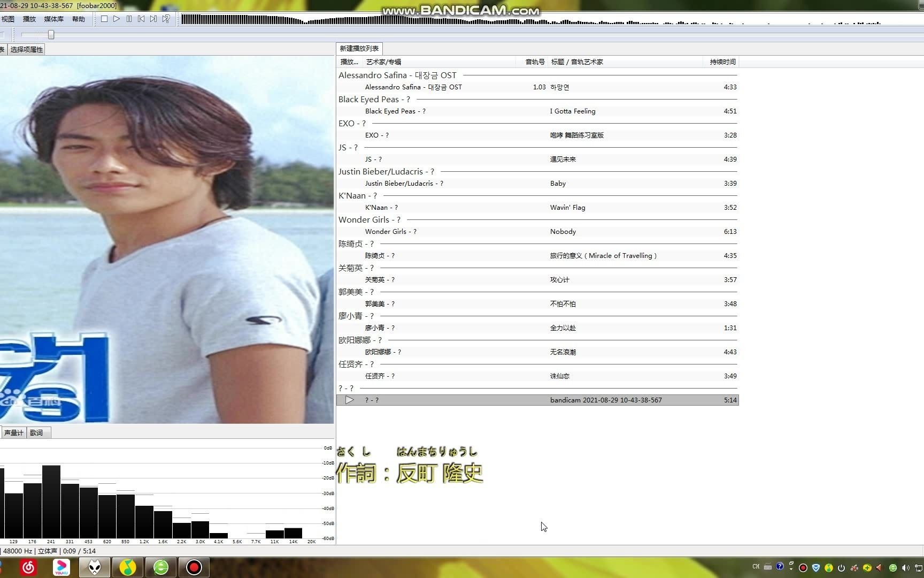Click the CH language indicator in tray
This screenshot has height=578, width=924.
(x=756, y=567)
